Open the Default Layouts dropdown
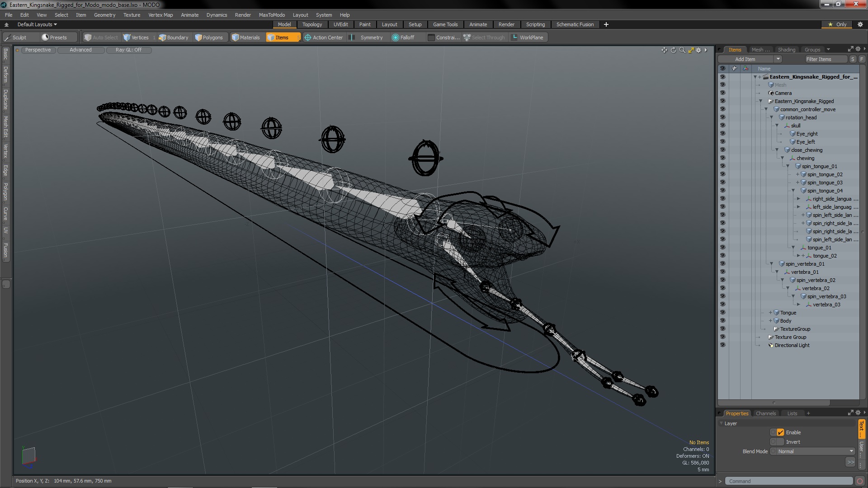Image resolution: width=868 pixels, height=488 pixels. pyautogui.click(x=37, y=24)
